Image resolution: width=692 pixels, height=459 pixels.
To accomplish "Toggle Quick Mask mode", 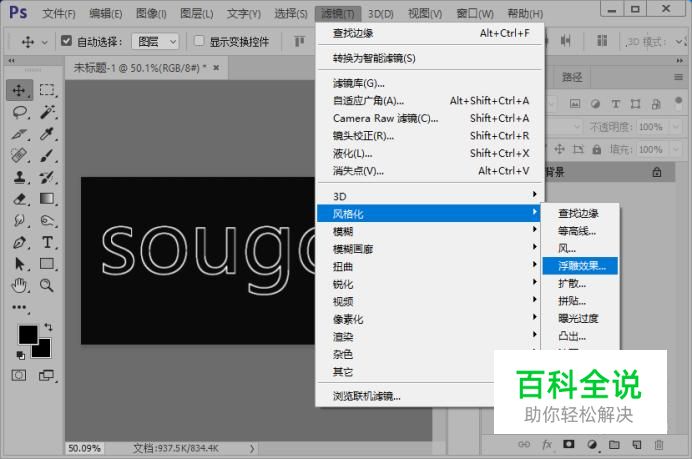I will (x=19, y=376).
